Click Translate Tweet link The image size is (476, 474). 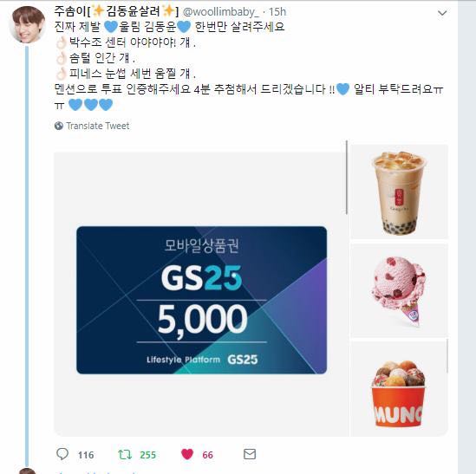98,126
